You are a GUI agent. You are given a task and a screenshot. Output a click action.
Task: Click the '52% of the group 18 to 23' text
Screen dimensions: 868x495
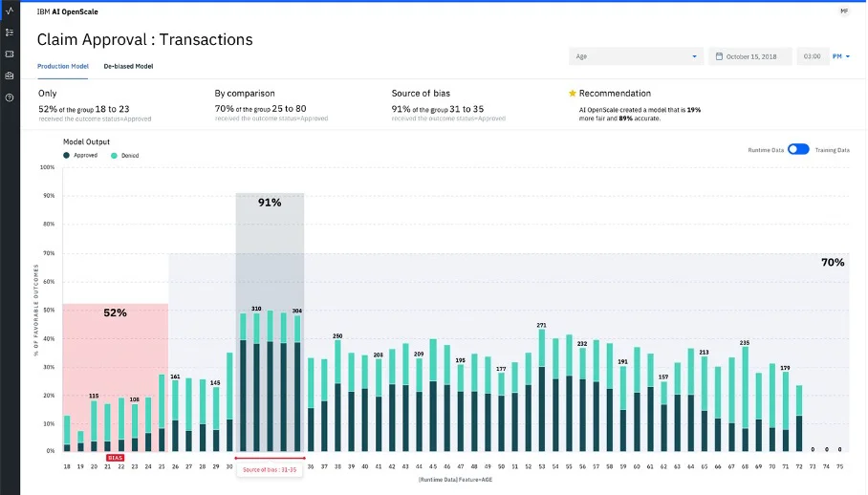tap(83, 109)
